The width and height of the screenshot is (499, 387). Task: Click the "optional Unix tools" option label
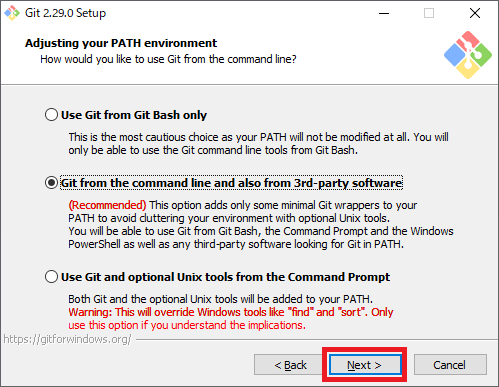[225, 277]
